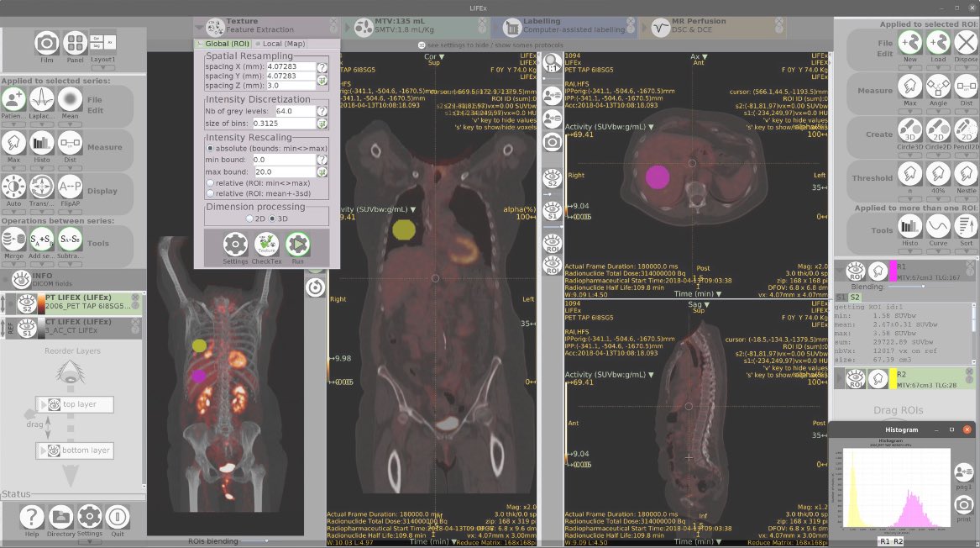Click the bottom layer button
This screenshot has width=980, height=548.
[x=75, y=451]
